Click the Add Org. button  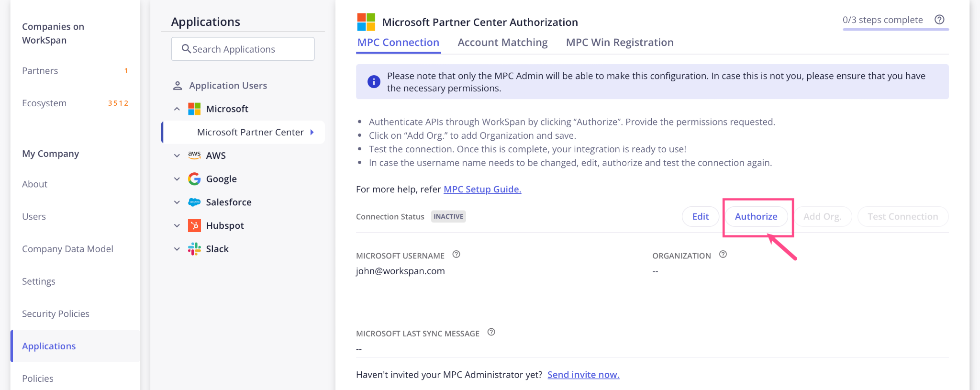(823, 217)
